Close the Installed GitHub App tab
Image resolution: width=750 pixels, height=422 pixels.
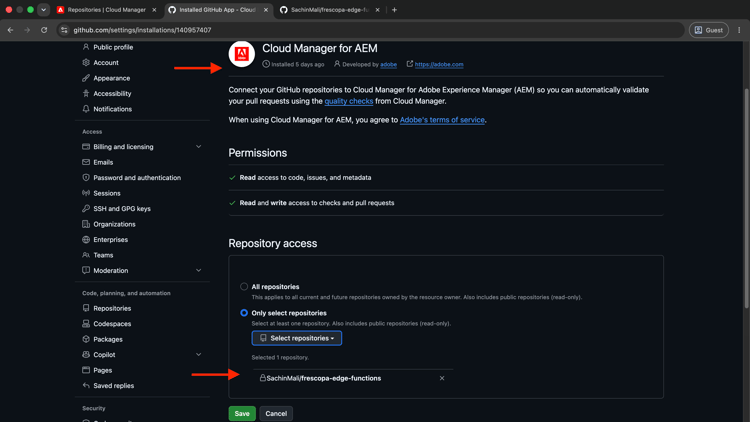tap(266, 10)
